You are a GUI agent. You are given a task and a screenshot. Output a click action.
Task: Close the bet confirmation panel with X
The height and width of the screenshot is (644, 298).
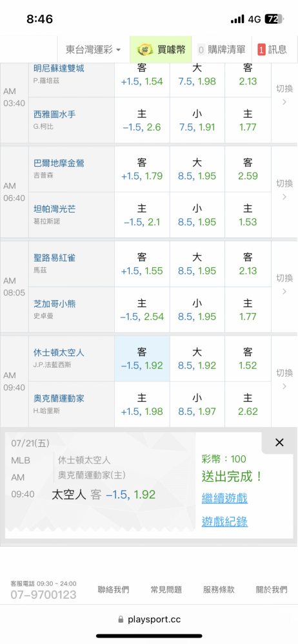point(279,442)
